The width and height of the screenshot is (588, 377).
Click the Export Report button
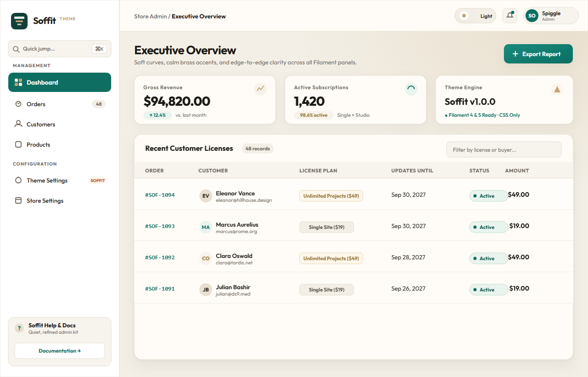pyautogui.click(x=538, y=54)
